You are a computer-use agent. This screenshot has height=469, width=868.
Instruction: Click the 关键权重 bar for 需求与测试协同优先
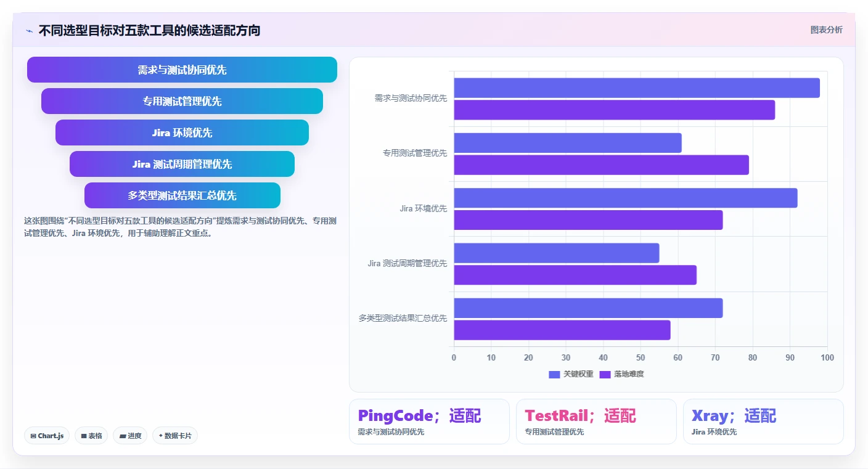(637, 88)
